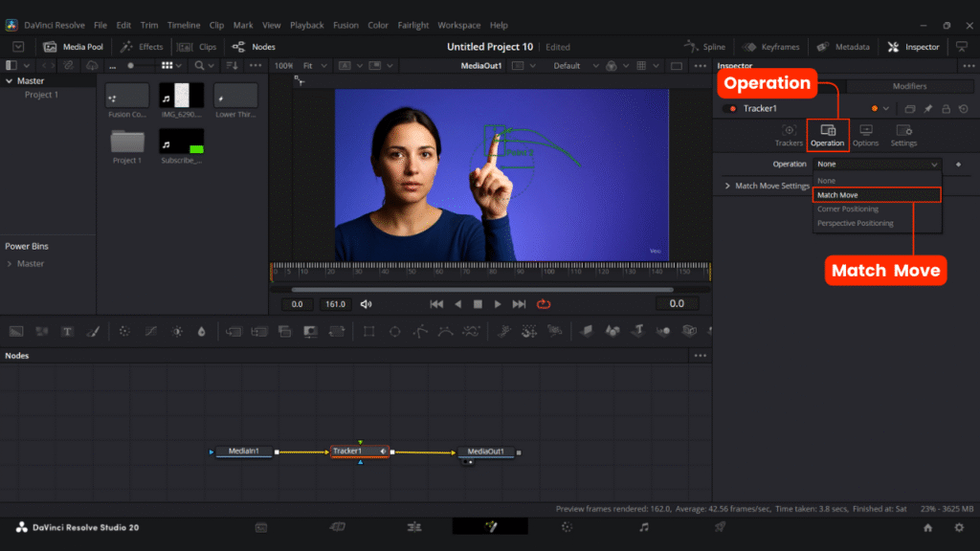This screenshot has height=551, width=980.
Task: Click the Blur tool droplet icon
Action: click(x=201, y=331)
